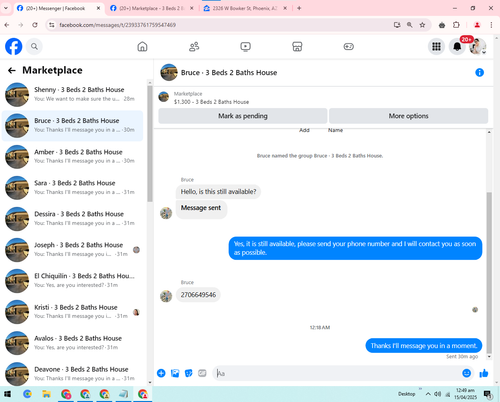Switch to Marketplace 3 Beds browser tab
Image resolution: width=500 pixels, height=402 pixels.
(x=152, y=8)
